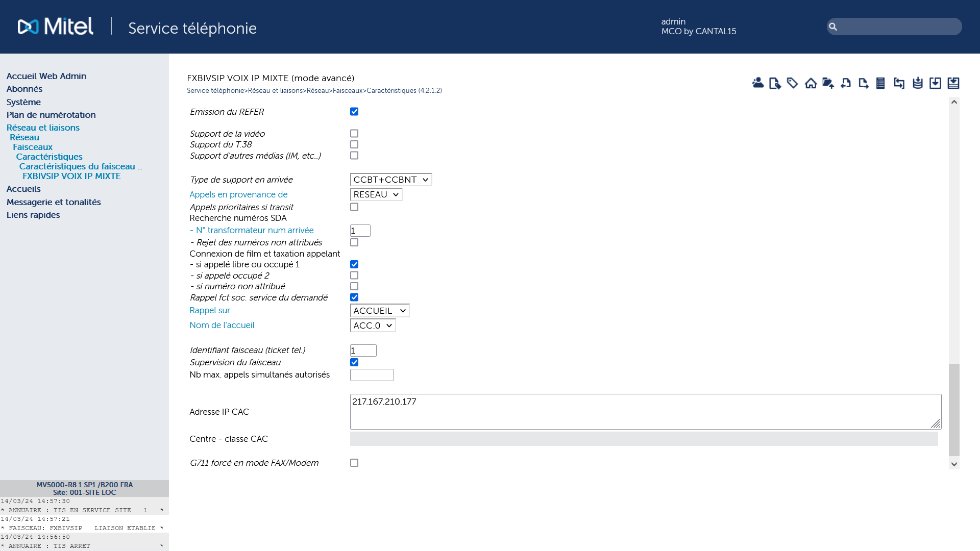This screenshot has width=980, height=551.
Task: Open the Faisceaux menu item
Action: [32, 146]
